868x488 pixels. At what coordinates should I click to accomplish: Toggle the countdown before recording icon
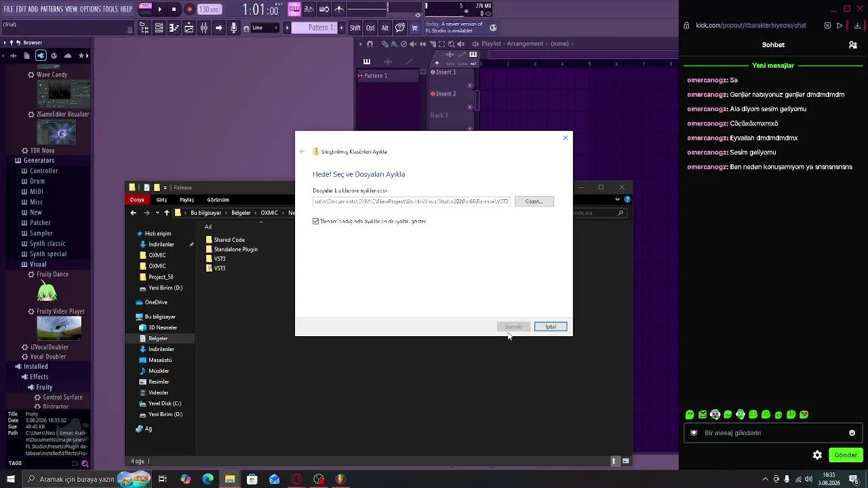click(x=309, y=9)
